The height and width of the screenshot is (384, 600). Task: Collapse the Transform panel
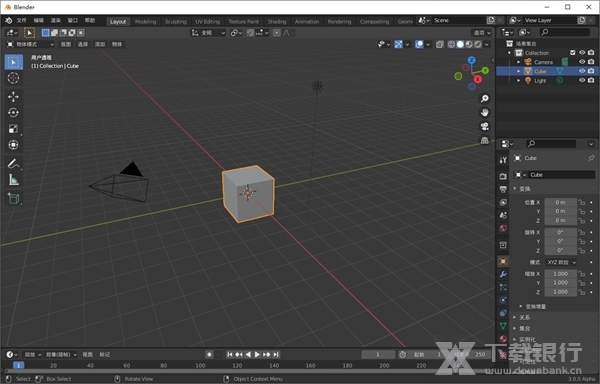click(x=515, y=189)
